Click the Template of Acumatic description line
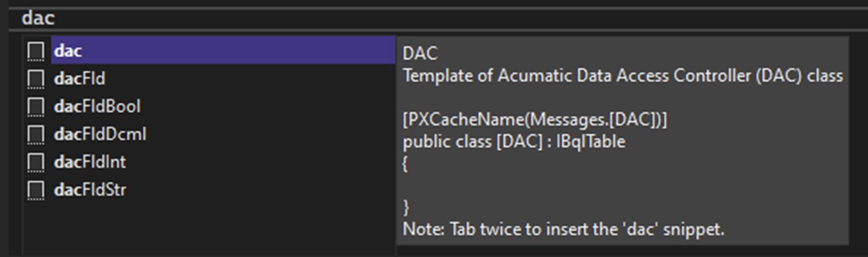868x257 pixels. 623,76
